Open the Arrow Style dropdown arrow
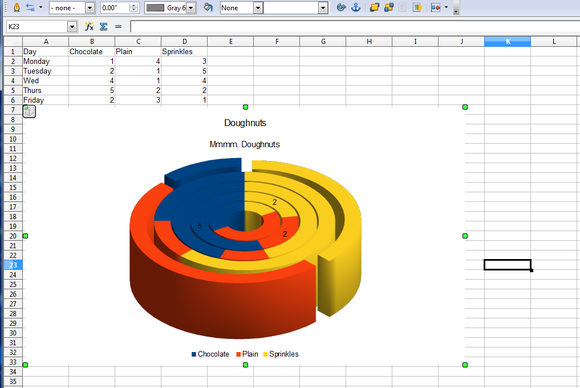580x388 pixels. click(41, 7)
